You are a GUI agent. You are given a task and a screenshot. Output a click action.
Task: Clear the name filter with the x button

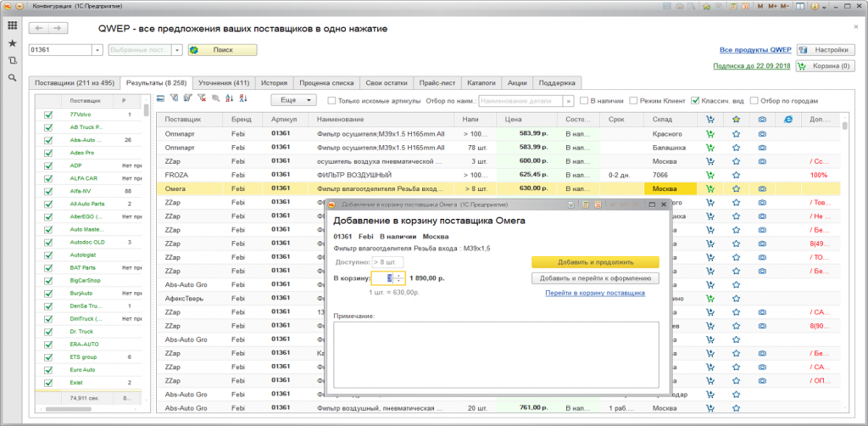[x=569, y=101]
